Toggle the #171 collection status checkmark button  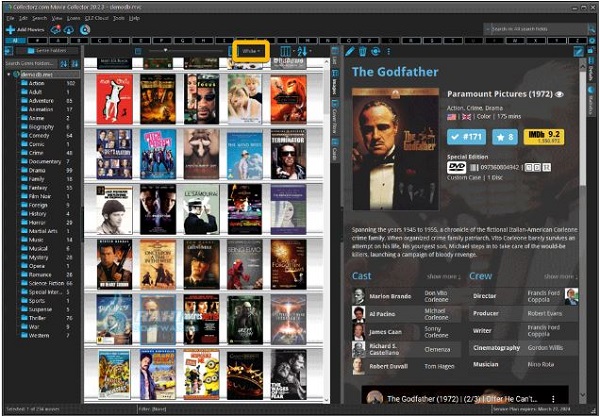(x=466, y=137)
